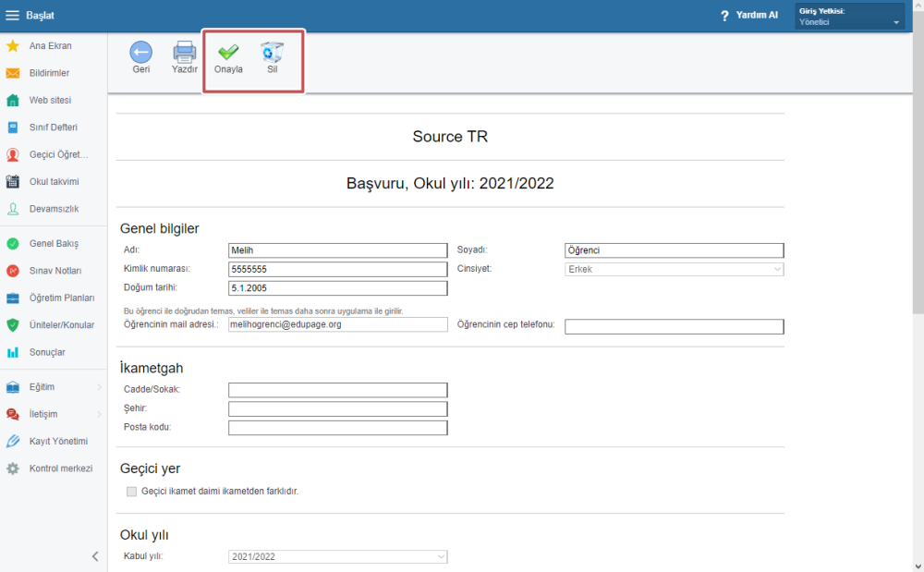Click the Soyadı field containing Öğrenci

coord(674,250)
